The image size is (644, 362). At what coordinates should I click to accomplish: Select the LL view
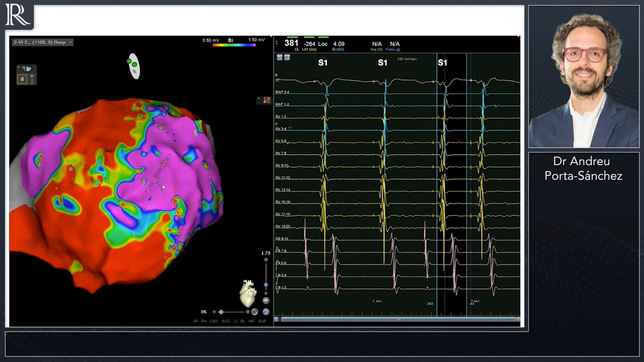pyautogui.click(x=236, y=321)
